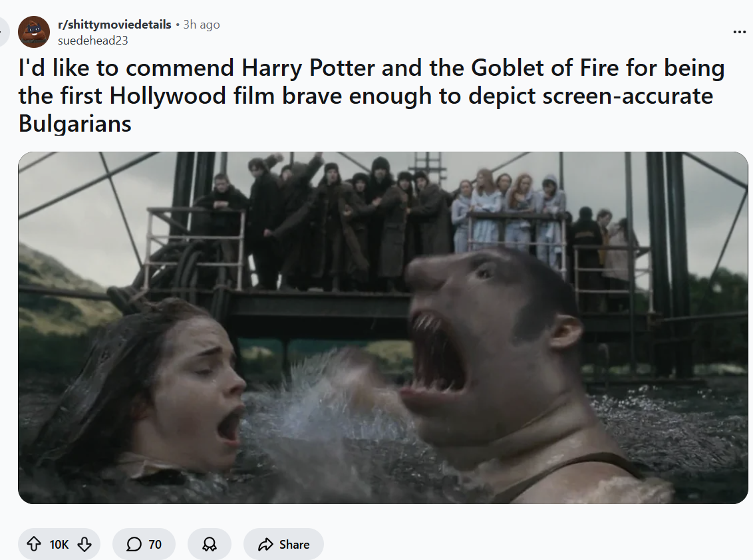
Task: Click the number 70 beside the comment icon
Action: point(155,544)
